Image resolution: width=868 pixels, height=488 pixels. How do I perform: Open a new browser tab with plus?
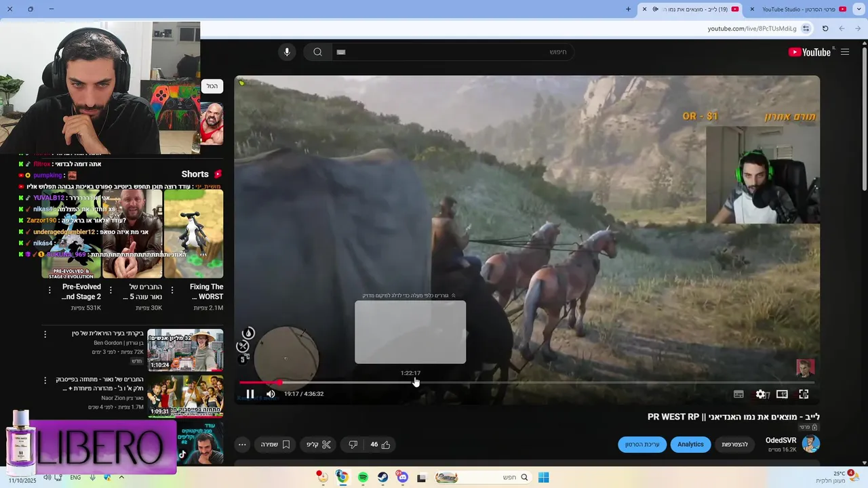(628, 9)
